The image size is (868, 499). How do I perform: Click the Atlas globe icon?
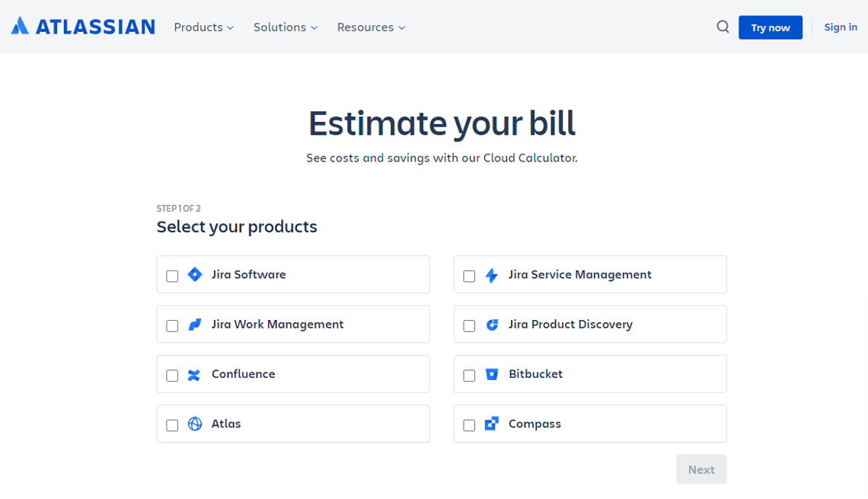(195, 424)
